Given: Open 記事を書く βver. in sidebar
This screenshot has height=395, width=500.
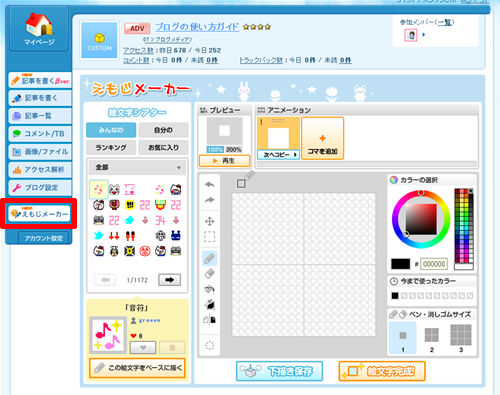Looking at the screenshot, I should 40,80.
